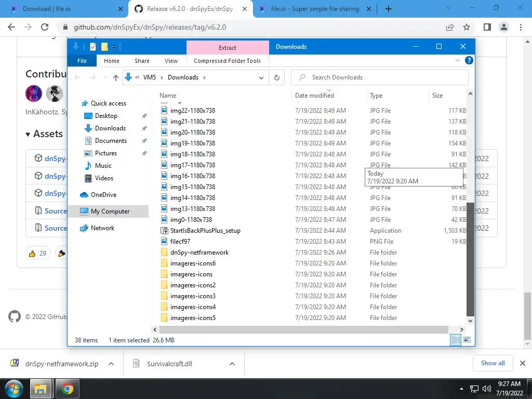Select the imageres-icons6 folder icon
This screenshot has height=399, width=532.
tap(164, 263)
